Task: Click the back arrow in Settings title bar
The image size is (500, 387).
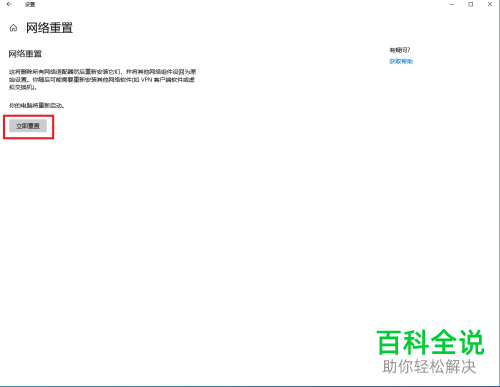Action: [x=9, y=4]
